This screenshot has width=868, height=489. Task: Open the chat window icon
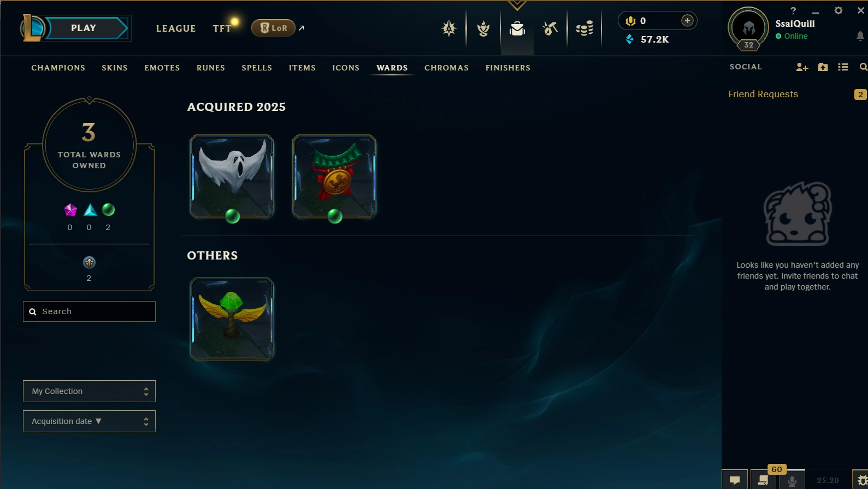[735, 480]
